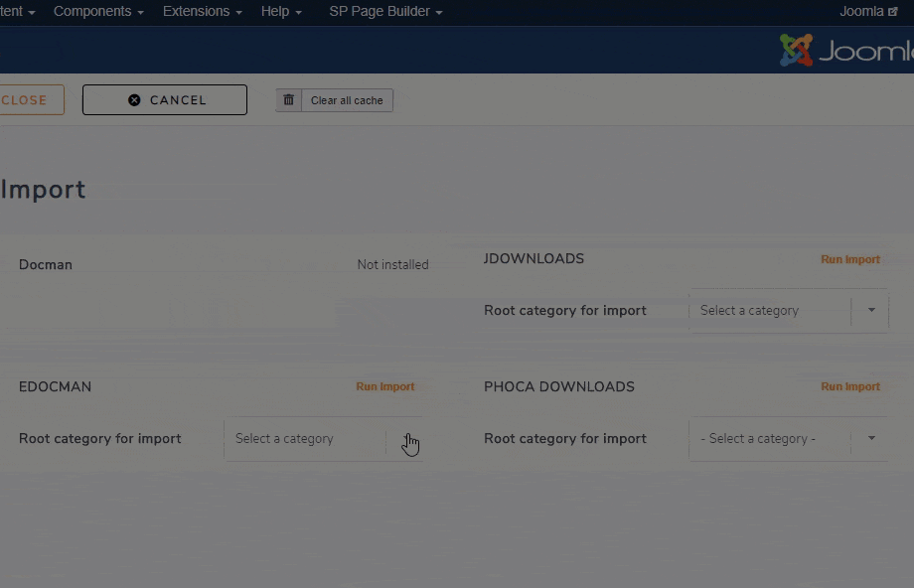This screenshot has width=914, height=588.
Task: Open the Components menu
Action: click(x=97, y=12)
